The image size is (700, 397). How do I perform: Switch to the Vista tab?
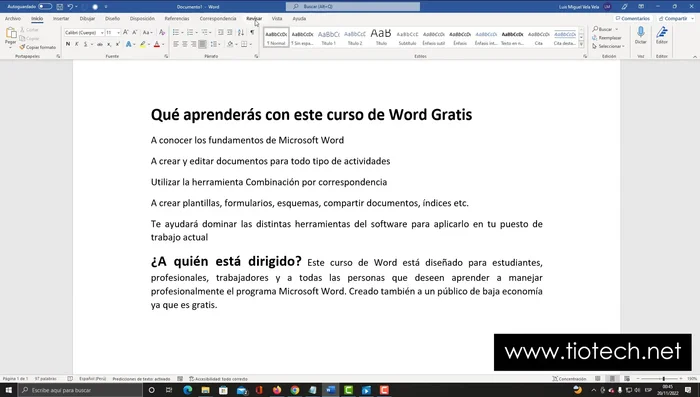(x=277, y=19)
